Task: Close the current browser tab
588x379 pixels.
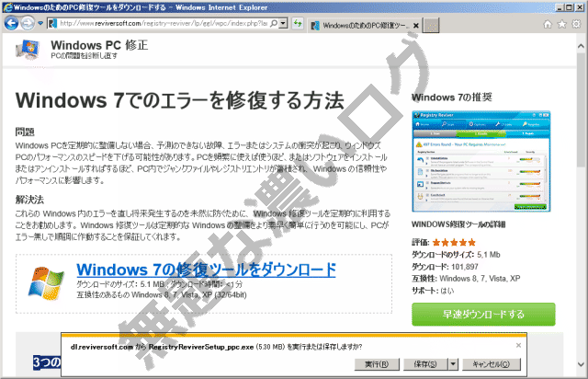Action: pyautogui.click(x=416, y=26)
